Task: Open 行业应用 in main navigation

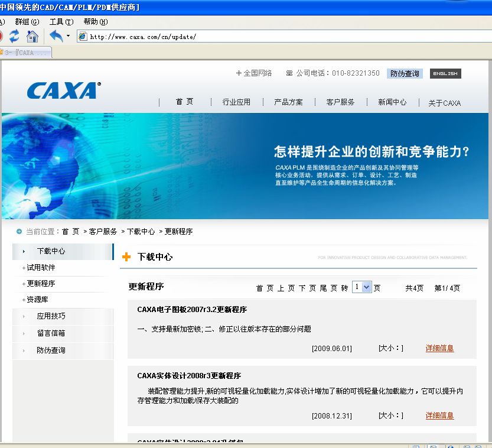Action: (x=236, y=102)
